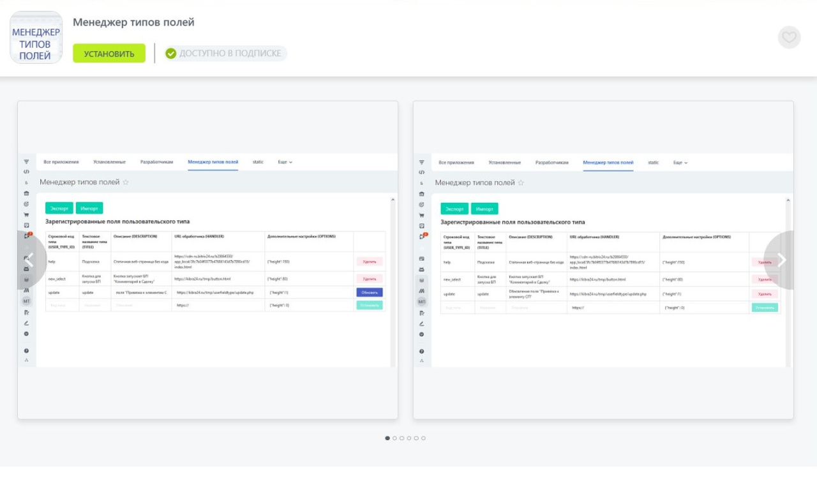Click the favorite star in the left screenshot
Image resolution: width=817 pixels, height=504 pixels.
(126, 182)
